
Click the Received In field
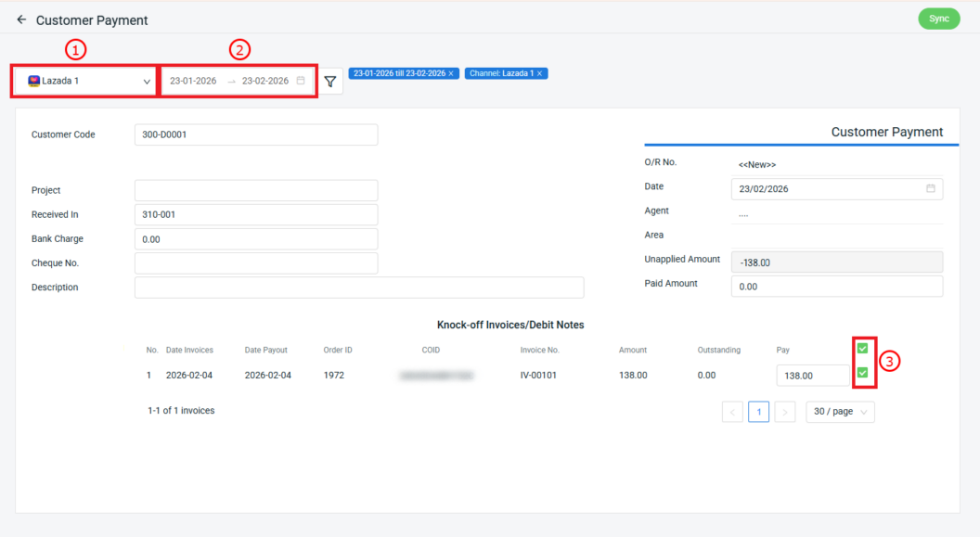coord(256,214)
